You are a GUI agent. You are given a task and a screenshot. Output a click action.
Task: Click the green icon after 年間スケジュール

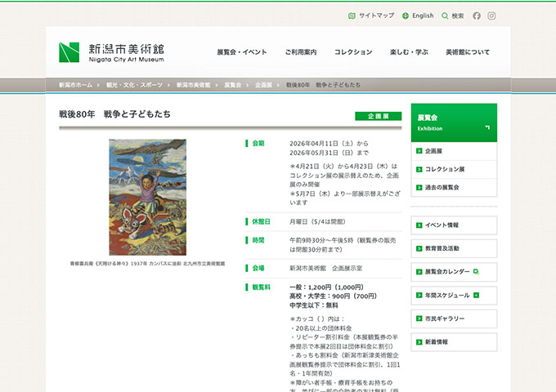476,295
